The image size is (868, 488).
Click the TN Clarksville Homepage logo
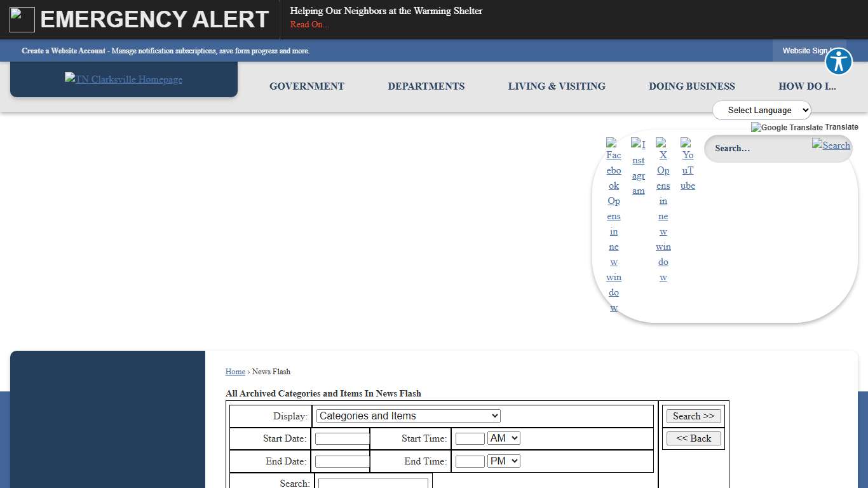coord(123,79)
